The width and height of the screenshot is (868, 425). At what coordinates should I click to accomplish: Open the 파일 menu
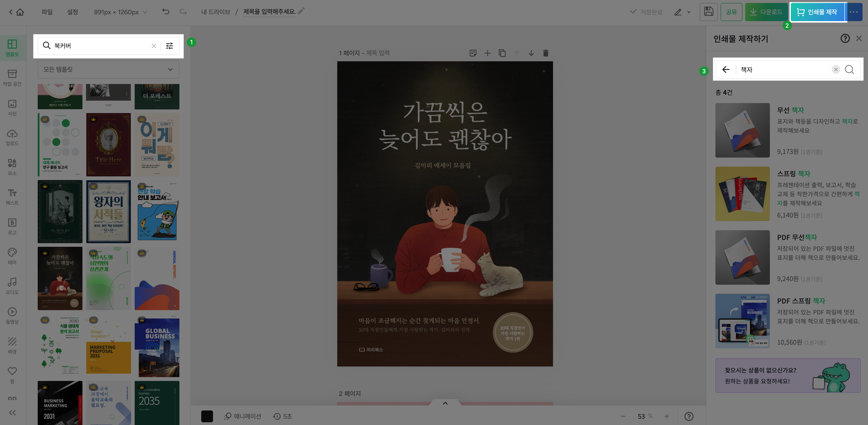coord(47,12)
